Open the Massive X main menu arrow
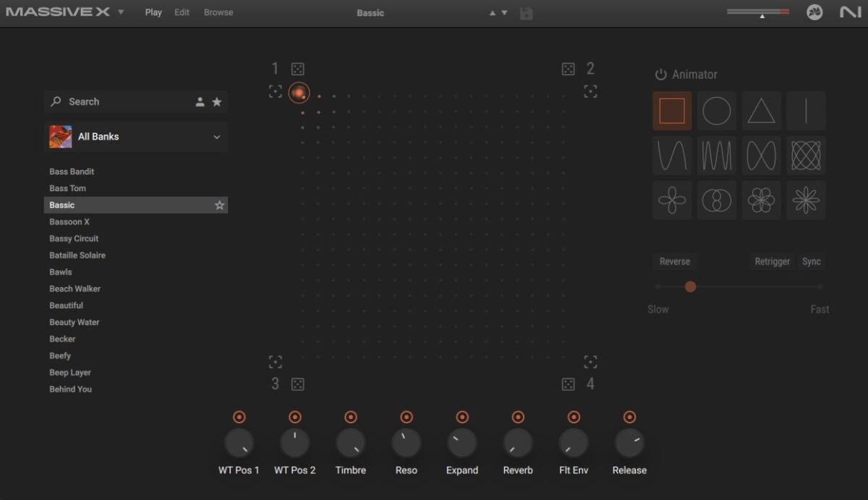This screenshot has height=500, width=868. tap(121, 12)
